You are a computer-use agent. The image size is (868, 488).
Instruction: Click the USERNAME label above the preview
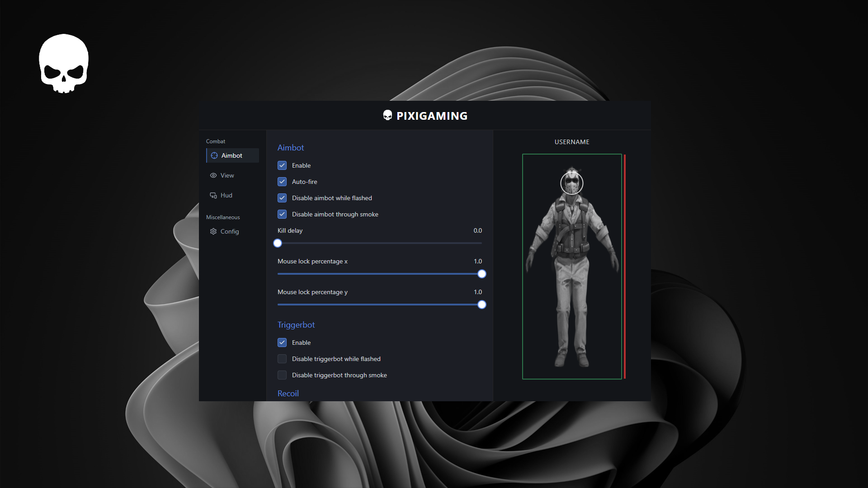572,142
